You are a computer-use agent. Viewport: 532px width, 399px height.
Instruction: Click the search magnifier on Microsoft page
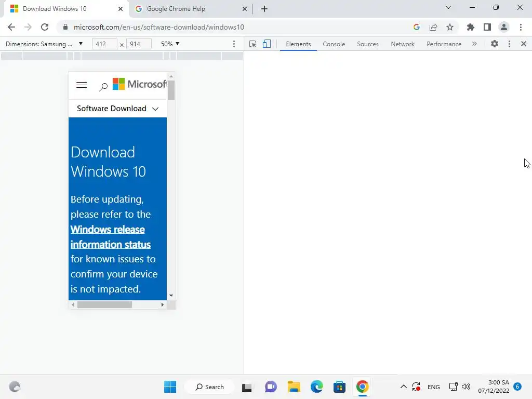point(103,87)
